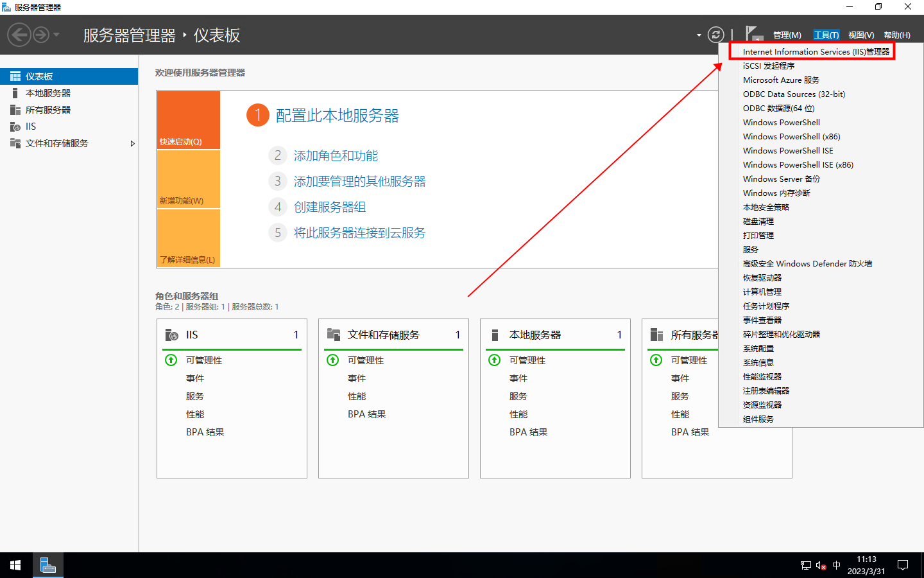Click green status icon in 所有服务器 tile
924x578 pixels.
pyautogui.click(x=656, y=360)
